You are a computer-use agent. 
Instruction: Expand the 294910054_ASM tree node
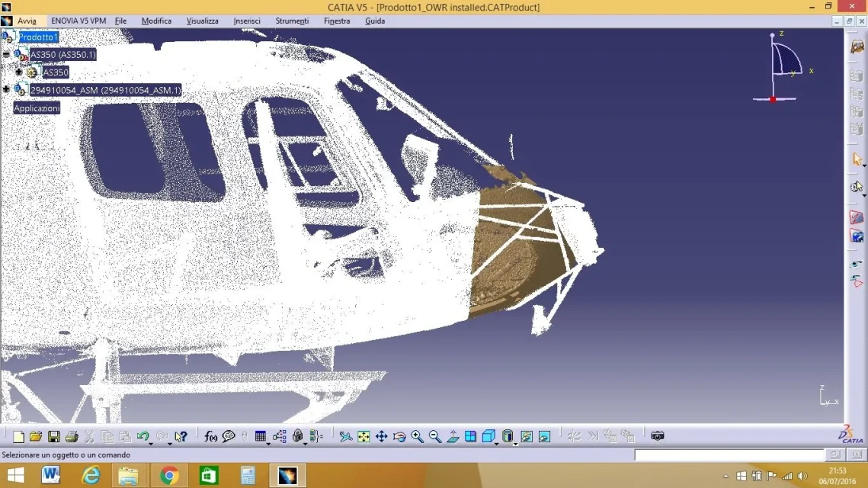tap(6, 90)
